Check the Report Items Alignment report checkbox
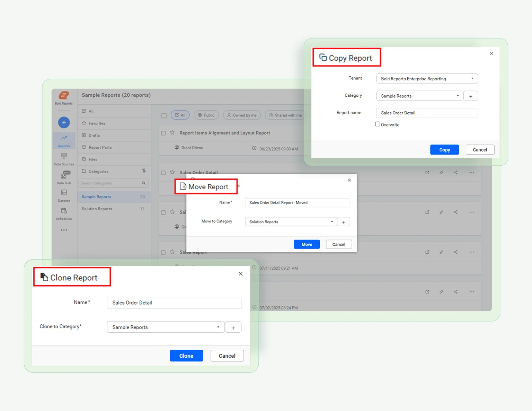532x411 pixels. [163, 133]
